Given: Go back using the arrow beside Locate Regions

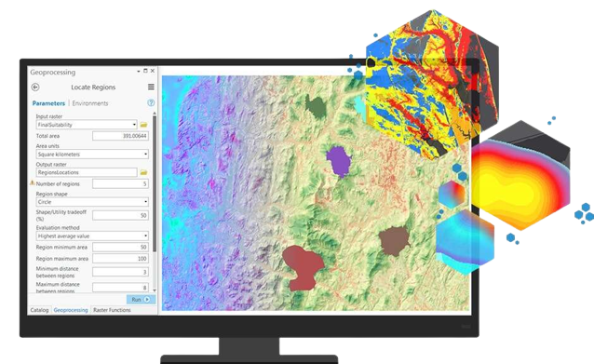Looking at the screenshot, I should click(35, 88).
